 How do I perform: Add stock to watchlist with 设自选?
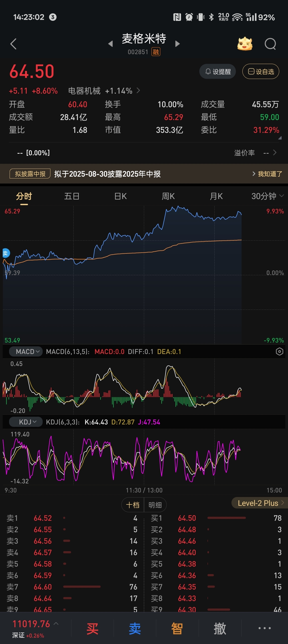click(x=261, y=71)
